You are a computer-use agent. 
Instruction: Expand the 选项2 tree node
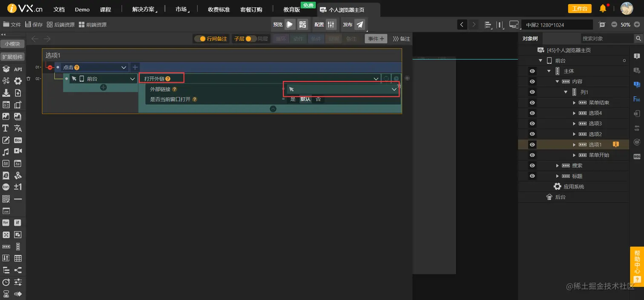[x=574, y=134]
